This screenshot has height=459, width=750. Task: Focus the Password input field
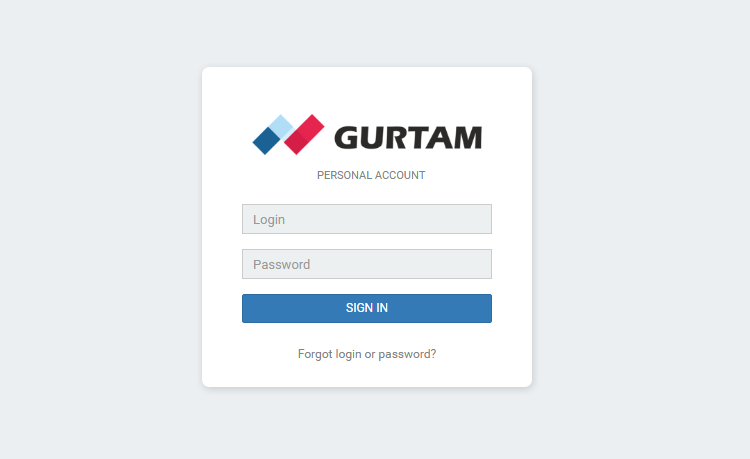click(367, 264)
